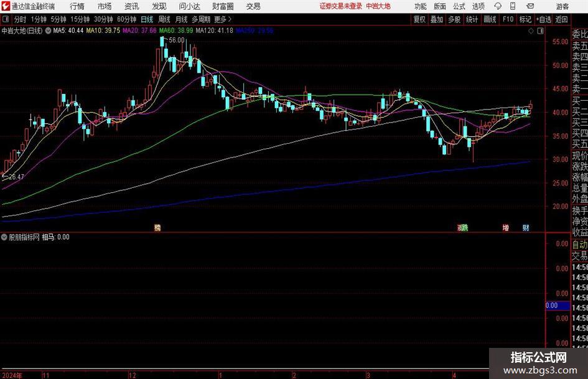Image resolution: width=588 pixels, height=379 pixels.
Task: Open the 资讯 menu
Action: tap(132, 6)
